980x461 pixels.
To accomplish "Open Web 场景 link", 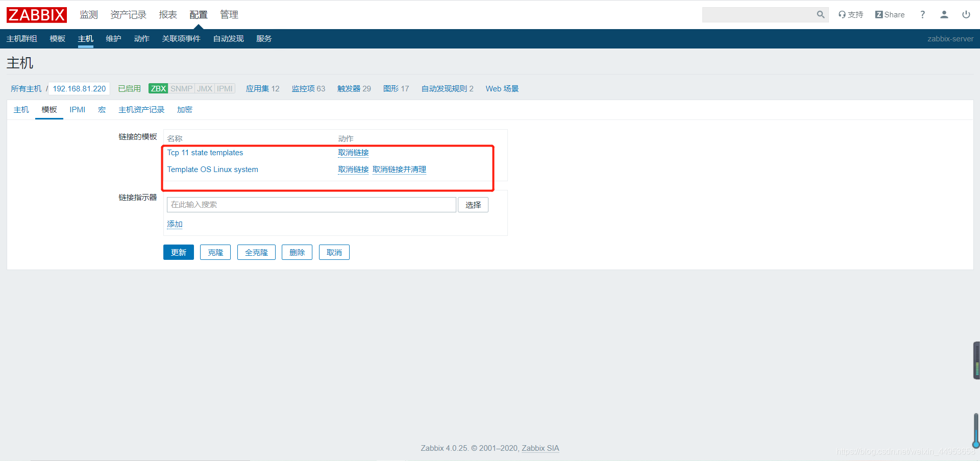I will point(502,88).
